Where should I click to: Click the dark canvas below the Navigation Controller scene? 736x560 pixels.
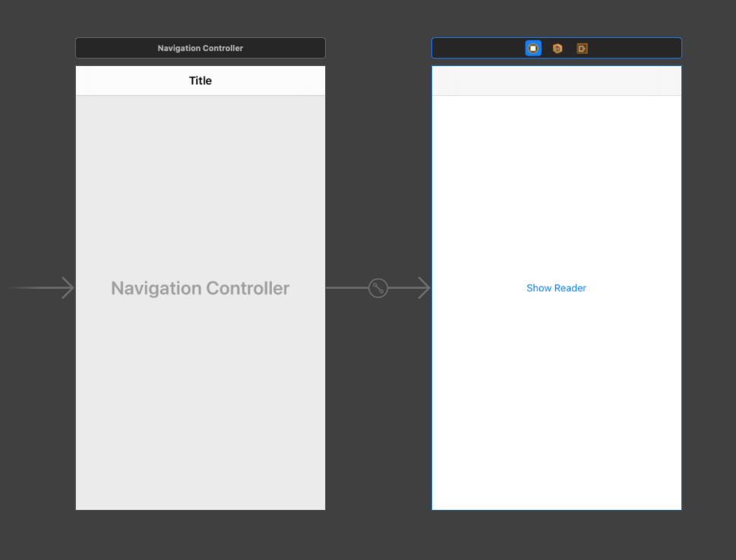pos(201,536)
